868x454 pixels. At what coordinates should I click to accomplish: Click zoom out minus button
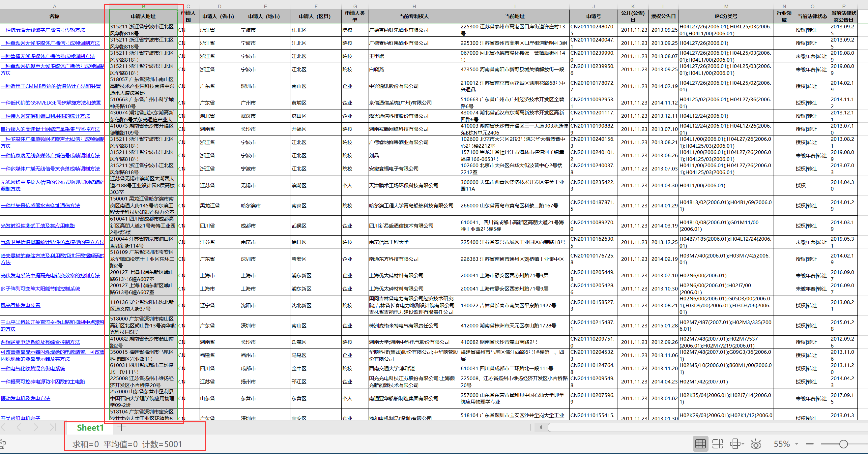click(x=809, y=444)
